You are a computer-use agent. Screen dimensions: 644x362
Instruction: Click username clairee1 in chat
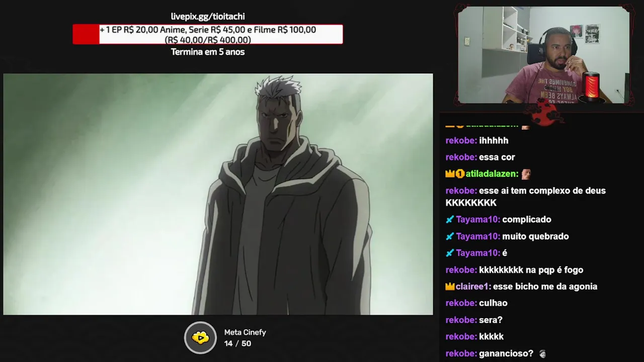[473, 287]
